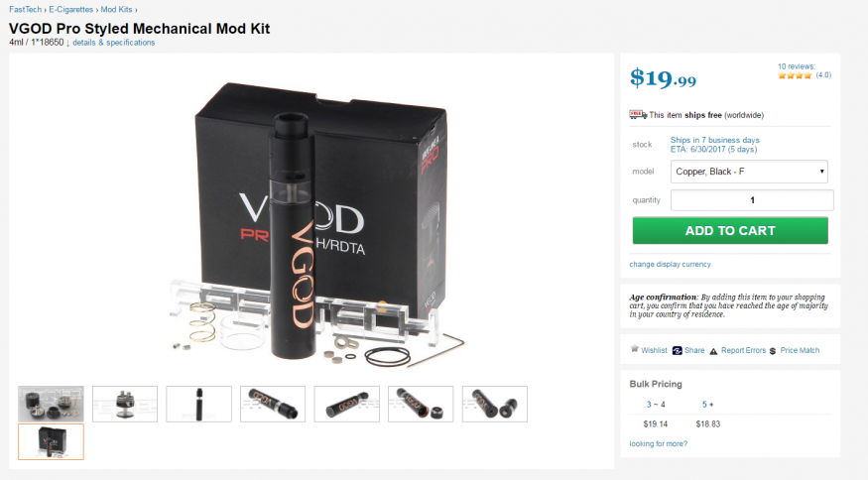Image resolution: width=868 pixels, height=480 pixels.
Task: Click the star rating icons
Action: point(795,75)
